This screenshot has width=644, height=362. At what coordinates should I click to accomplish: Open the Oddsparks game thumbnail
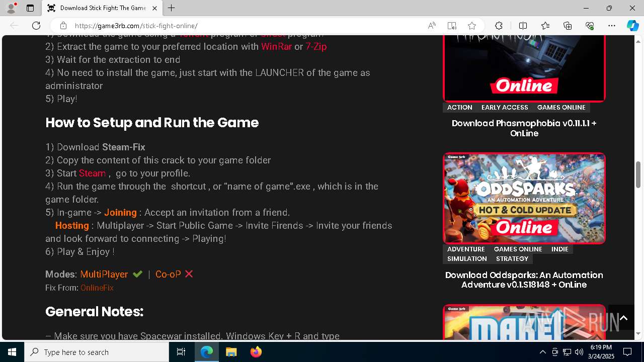tap(524, 198)
